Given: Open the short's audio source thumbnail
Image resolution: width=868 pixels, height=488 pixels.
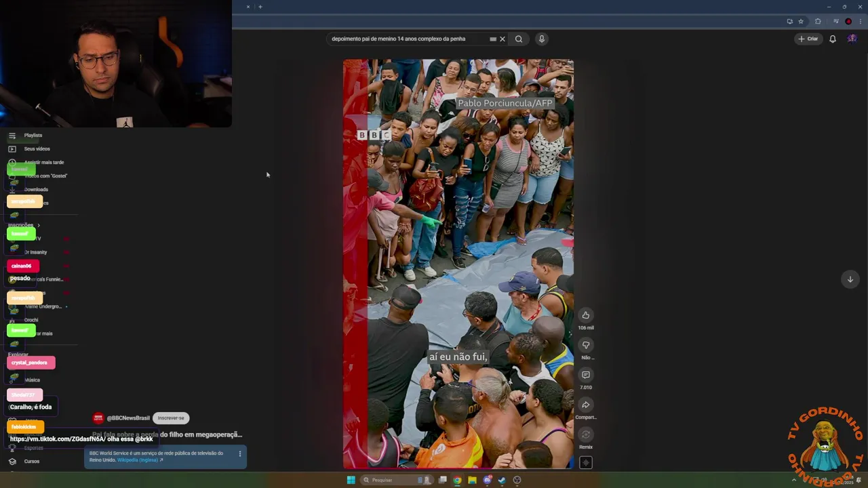Looking at the screenshot, I should click(x=585, y=463).
